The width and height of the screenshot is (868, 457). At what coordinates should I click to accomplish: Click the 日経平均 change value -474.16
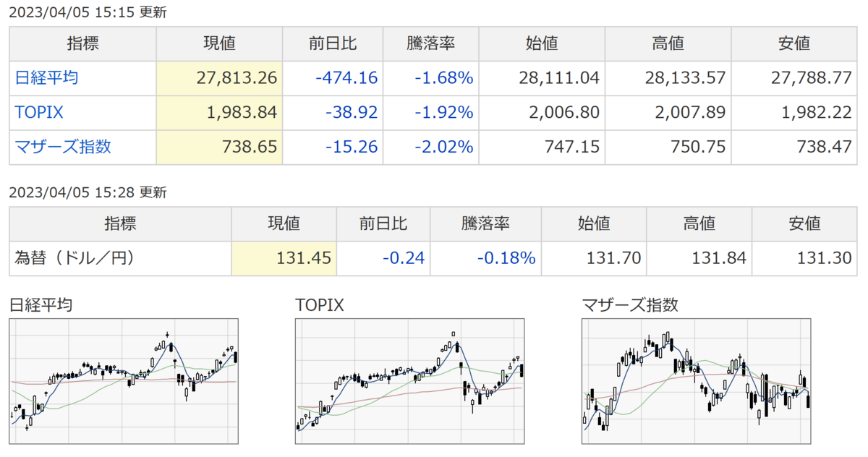tap(346, 78)
